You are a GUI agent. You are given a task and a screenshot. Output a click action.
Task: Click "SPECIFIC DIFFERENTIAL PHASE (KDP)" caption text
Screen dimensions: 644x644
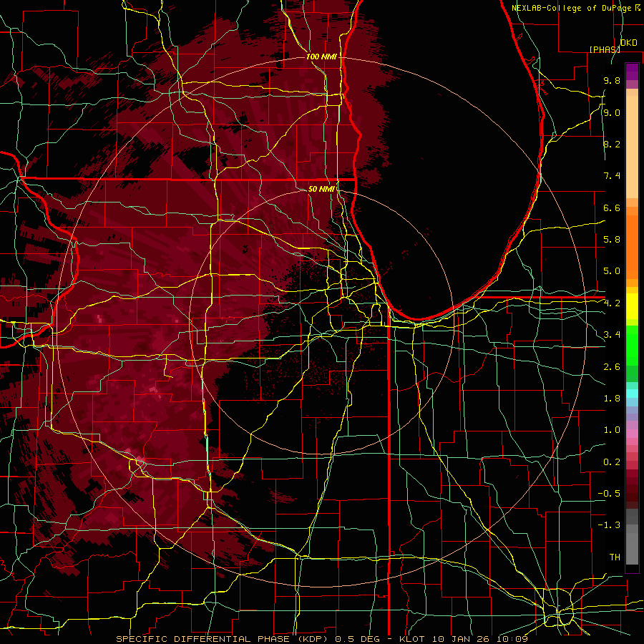(224, 639)
